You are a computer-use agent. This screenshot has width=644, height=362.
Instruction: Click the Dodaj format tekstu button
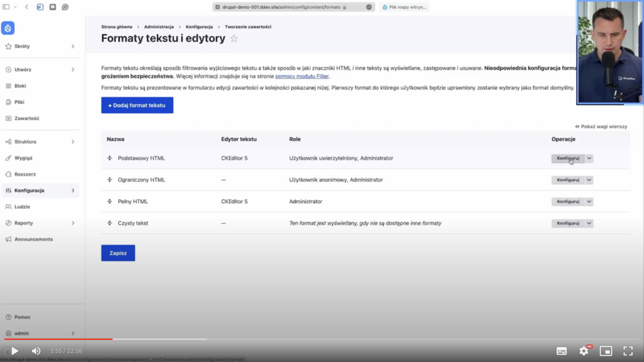point(137,105)
